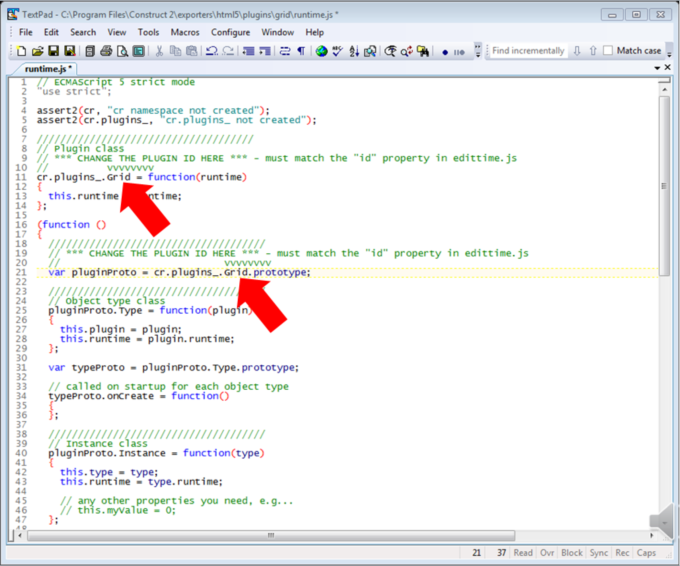Click the vertical scrollbar thumb
680x566 pixels.
click(664, 185)
